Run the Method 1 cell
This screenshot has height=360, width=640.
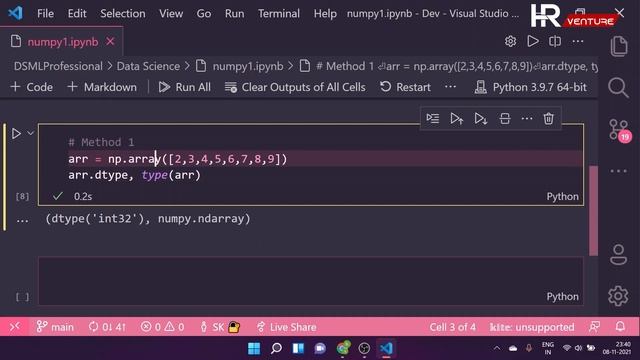(16, 133)
